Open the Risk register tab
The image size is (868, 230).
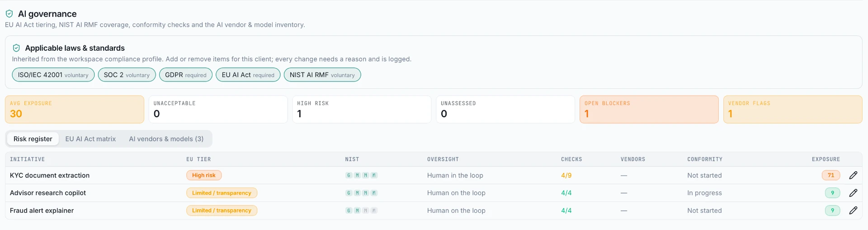point(33,139)
